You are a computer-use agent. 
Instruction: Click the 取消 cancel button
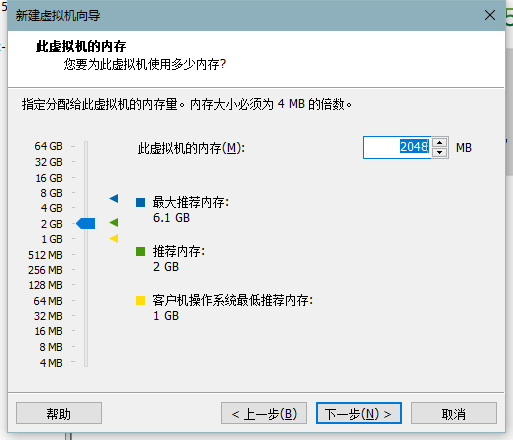(454, 413)
